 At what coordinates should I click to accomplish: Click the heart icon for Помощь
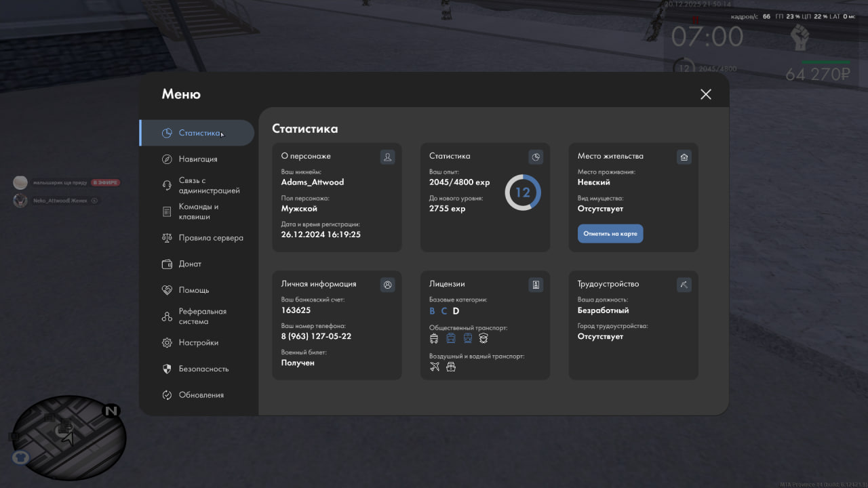point(167,290)
